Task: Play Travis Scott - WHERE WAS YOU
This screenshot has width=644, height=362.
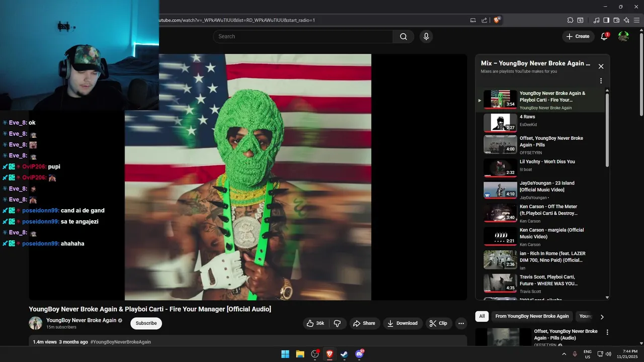Action: (x=541, y=284)
